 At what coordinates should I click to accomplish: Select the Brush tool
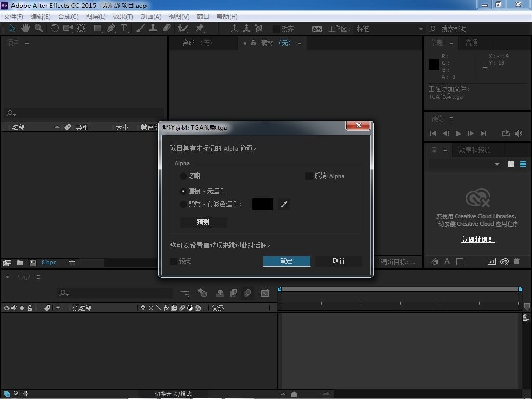click(x=140, y=28)
